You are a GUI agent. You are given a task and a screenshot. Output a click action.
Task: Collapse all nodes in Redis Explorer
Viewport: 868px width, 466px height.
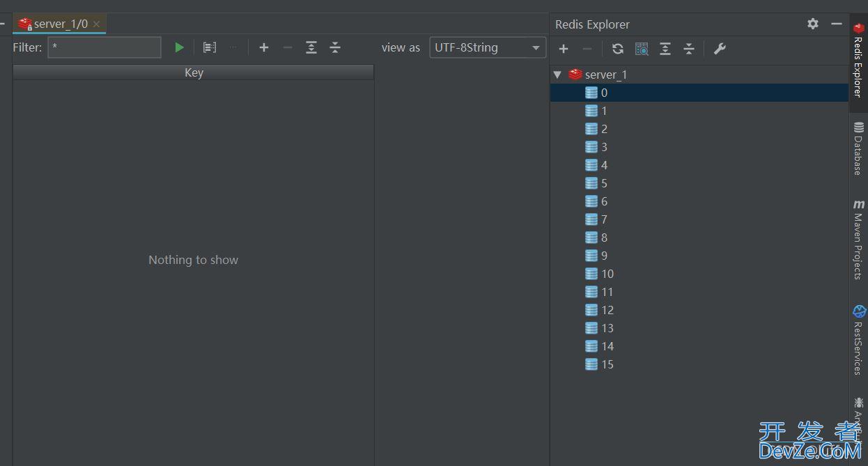[689, 49]
